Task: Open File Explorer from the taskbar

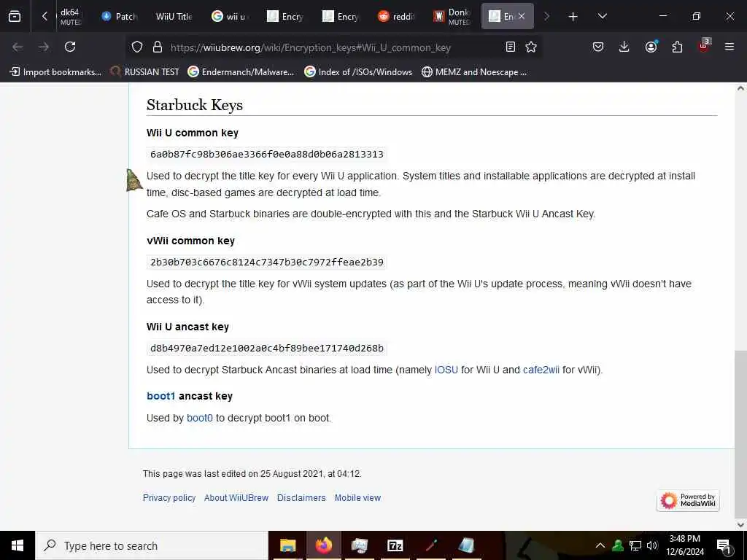Action: [x=287, y=545]
